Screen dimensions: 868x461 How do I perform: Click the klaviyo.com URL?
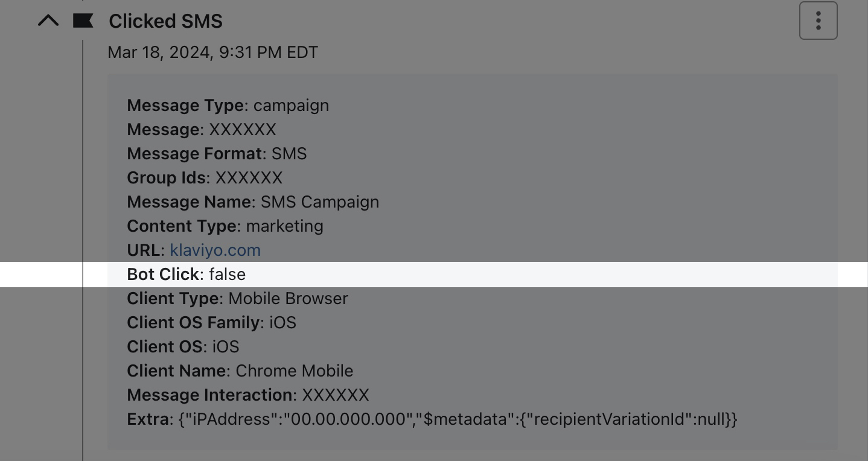coord(215,250)
